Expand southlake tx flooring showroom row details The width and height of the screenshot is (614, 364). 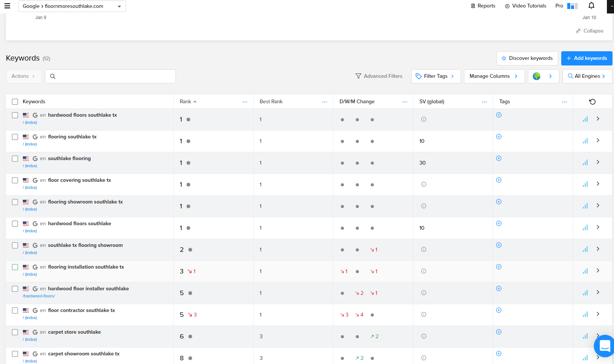tap(598, 249)
